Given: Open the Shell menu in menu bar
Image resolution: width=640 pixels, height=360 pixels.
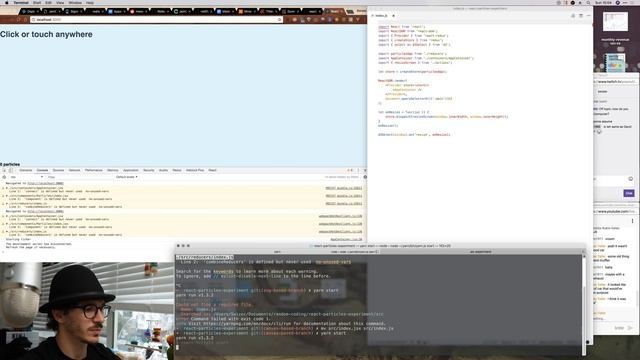Looking at the screenshot, I should click(37, 2).
